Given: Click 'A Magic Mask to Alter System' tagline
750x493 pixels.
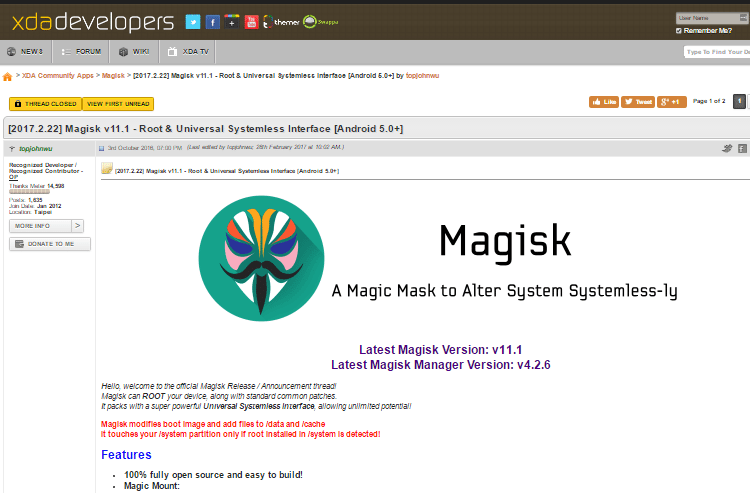Looking at the screenshot, I should (505, 291).
